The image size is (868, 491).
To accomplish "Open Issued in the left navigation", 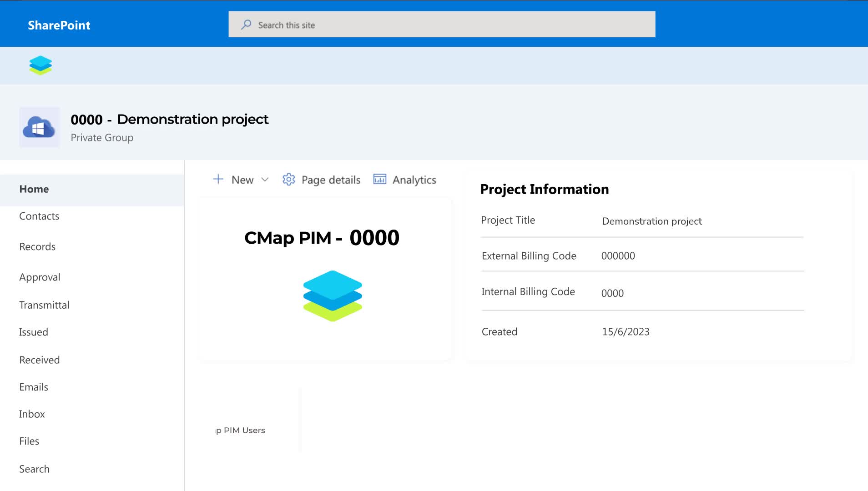I will (x=33, y=332).
